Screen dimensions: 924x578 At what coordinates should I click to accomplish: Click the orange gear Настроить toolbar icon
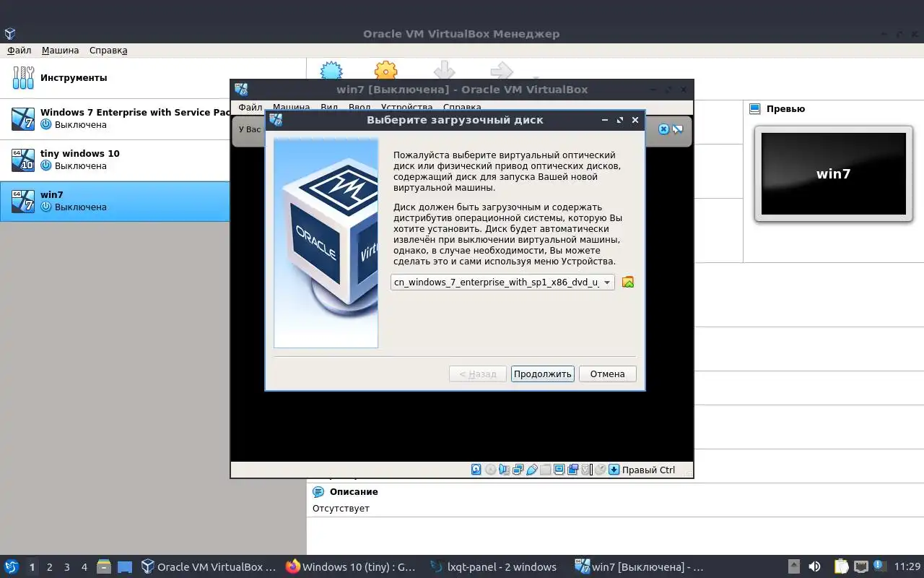pyautogui.click(x=386, y=70)
